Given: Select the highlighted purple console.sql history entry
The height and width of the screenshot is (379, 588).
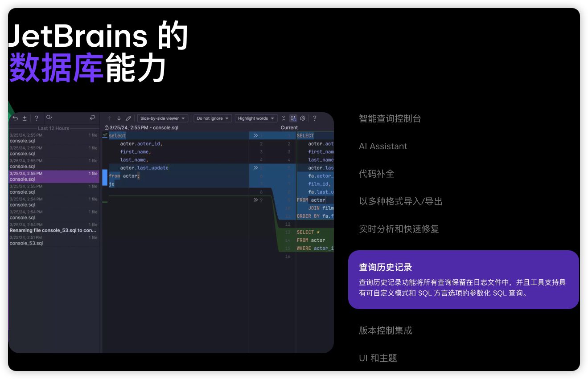Looking at the screenshot, I should coord(53,176).
